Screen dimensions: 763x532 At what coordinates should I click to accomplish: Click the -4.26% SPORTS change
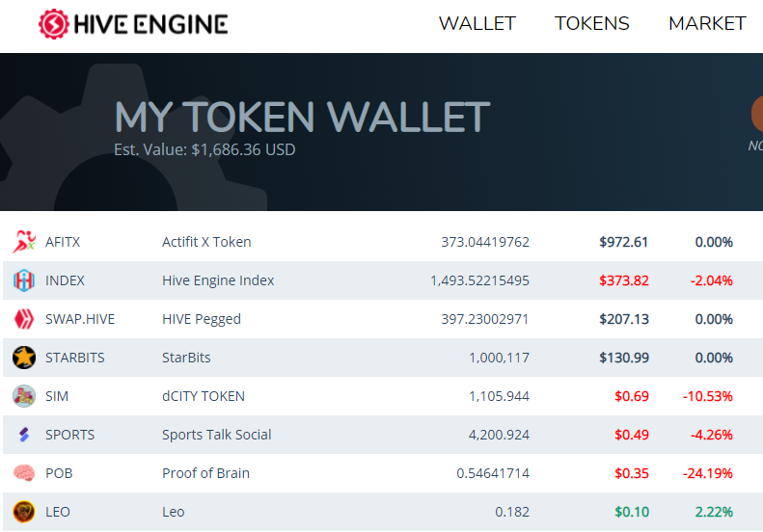(x=712, y=435)
